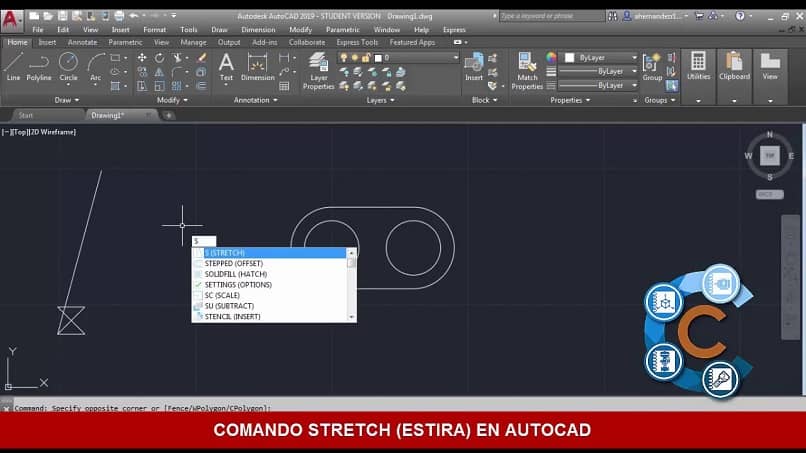Select the Polyline tool
This screenshot has height=453, width=806.
point(39,66)
